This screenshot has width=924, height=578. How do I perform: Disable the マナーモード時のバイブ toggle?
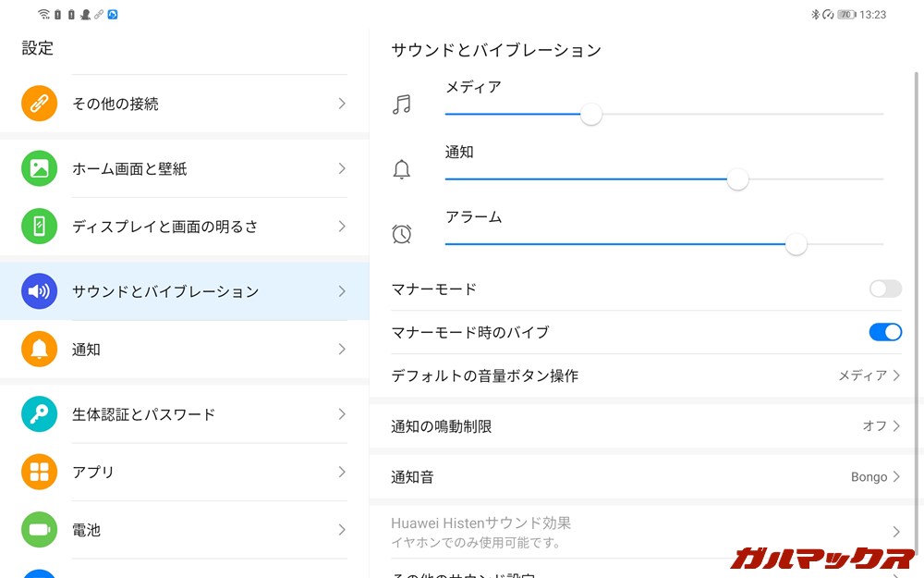tap(884, 332)
